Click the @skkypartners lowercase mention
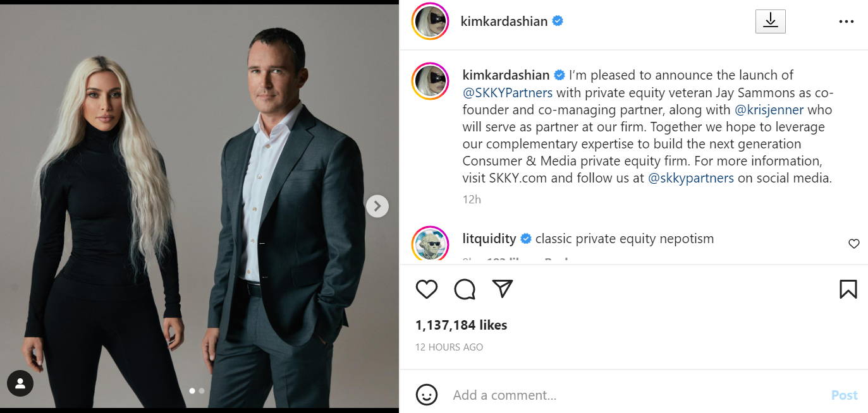The image size is (868, 413). pos(691,178)
